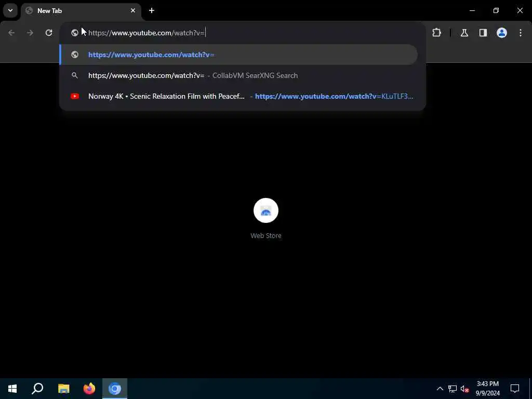This screenshot has width=532, height=399.
Task: Open the Extensions puzzle icon
Action: [436, 33]
